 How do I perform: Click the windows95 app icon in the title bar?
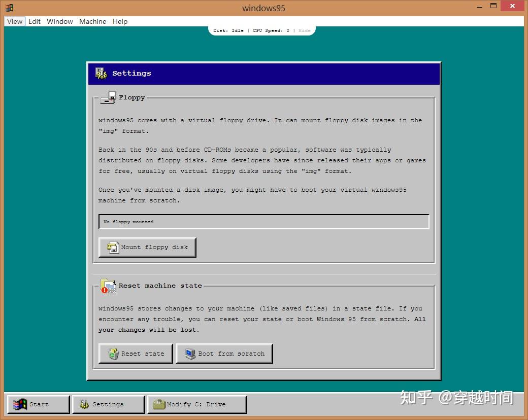click(x=8, y=8)
